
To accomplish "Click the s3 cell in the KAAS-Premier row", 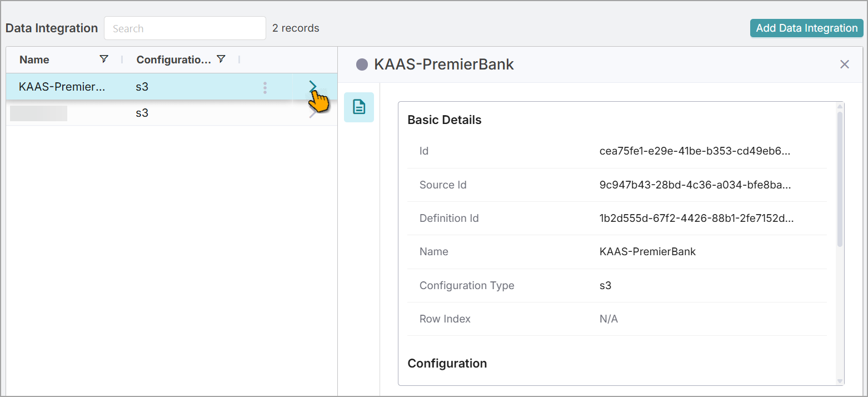I will (142, 87).
